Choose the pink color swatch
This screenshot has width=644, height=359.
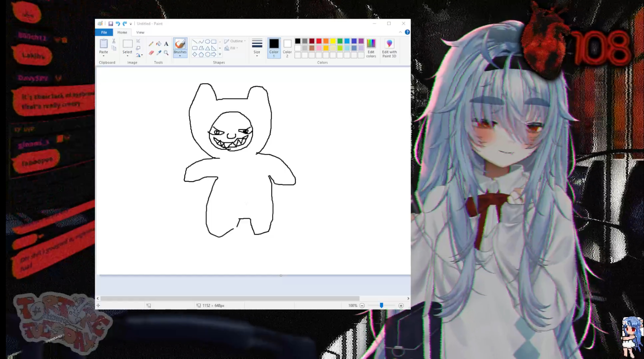pos(319,48)
